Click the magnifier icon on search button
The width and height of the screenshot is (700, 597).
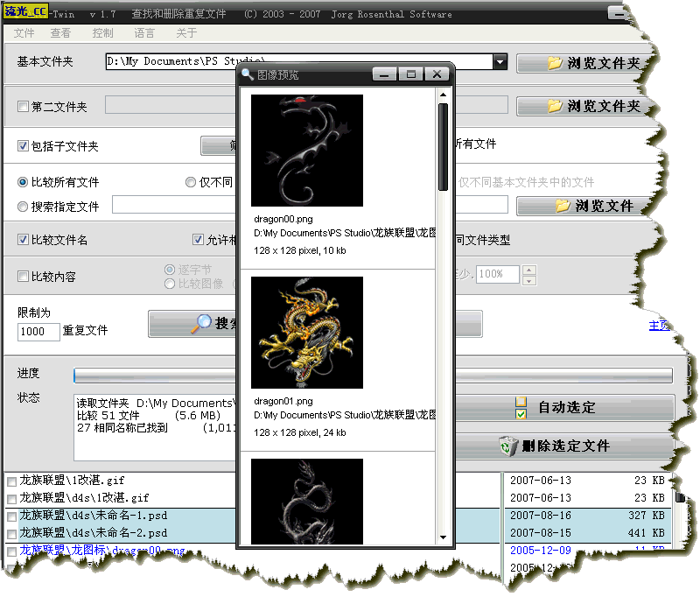[x=201, y=324]
